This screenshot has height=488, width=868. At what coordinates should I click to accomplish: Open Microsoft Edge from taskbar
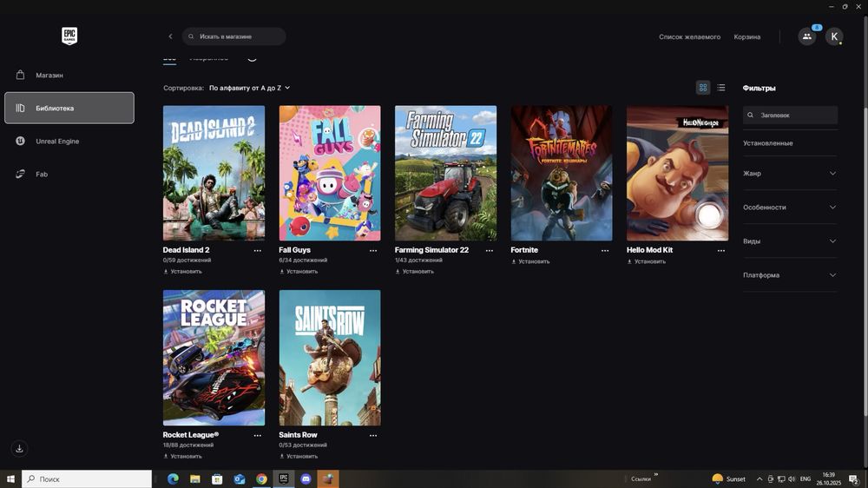coord(173,479)
